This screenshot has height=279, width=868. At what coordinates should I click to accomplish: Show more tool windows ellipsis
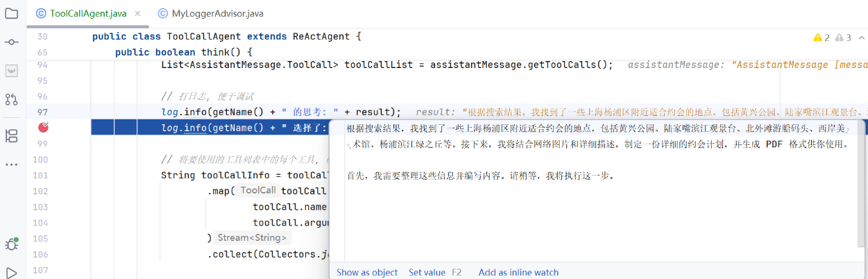coord(12,164)
